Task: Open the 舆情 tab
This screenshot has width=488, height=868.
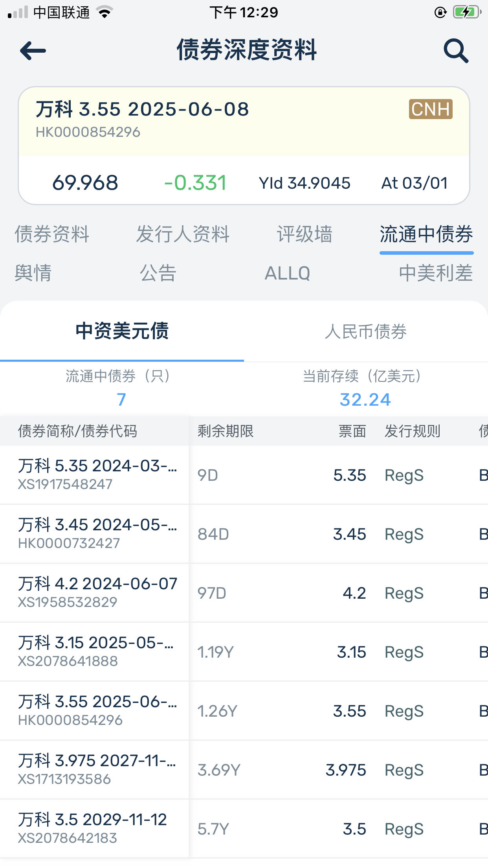Action: pyautogui.click(x=33, y=273)
